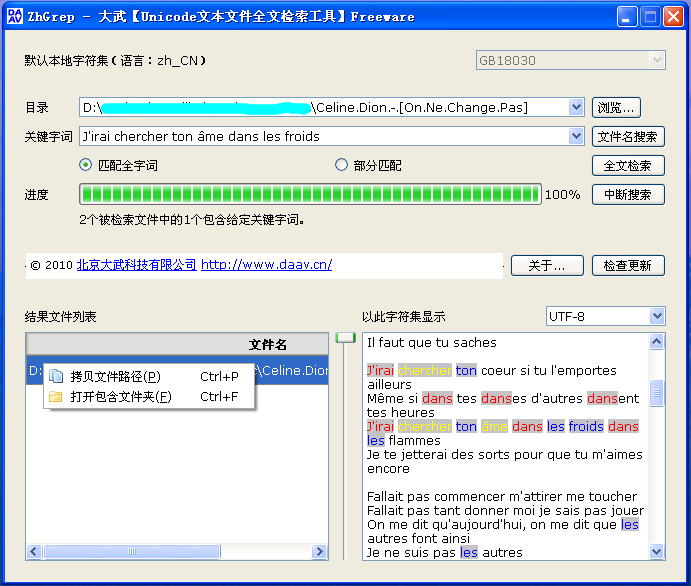Click the result list scroll left arrow
This screenshot has width=691, height=586.
pos(34,551)
